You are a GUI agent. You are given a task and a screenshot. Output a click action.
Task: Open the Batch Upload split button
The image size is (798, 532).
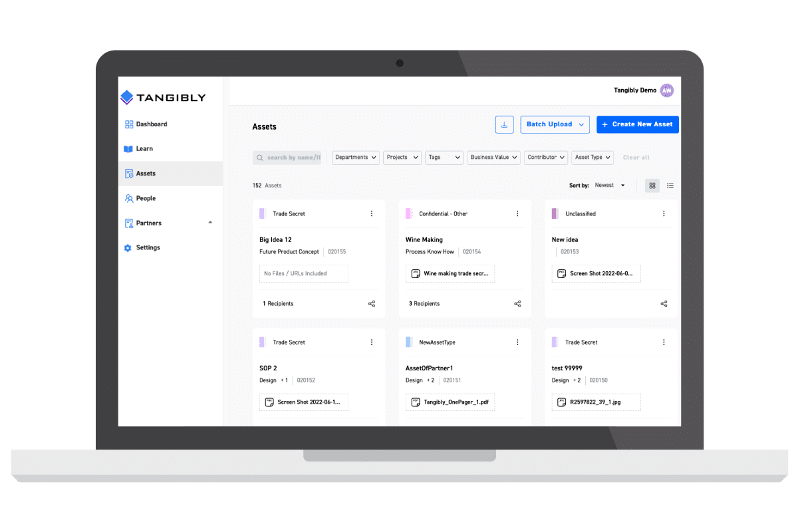pos(555,124)
